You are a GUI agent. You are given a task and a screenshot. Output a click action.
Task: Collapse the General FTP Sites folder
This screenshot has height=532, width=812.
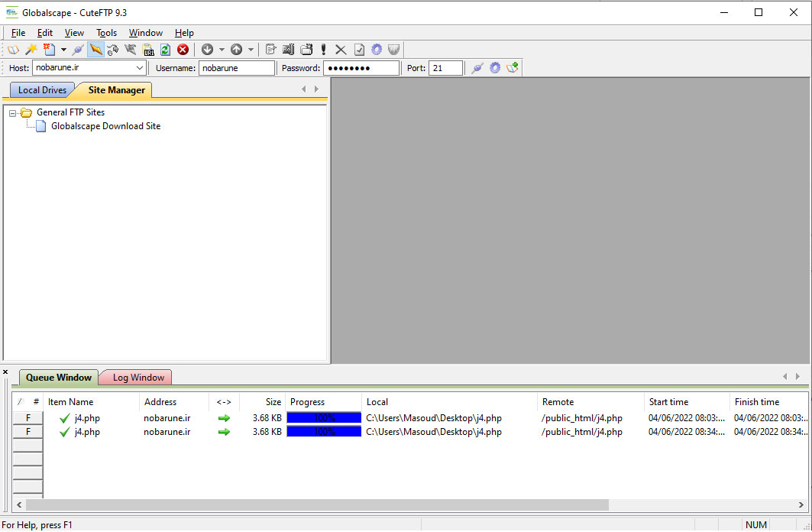[13, 113]
